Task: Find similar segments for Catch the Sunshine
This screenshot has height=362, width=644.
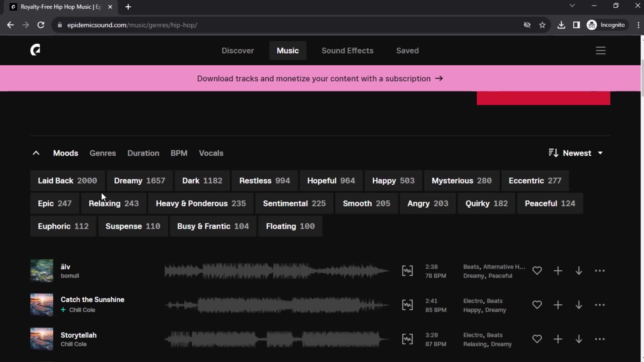Action: [407, 305]
